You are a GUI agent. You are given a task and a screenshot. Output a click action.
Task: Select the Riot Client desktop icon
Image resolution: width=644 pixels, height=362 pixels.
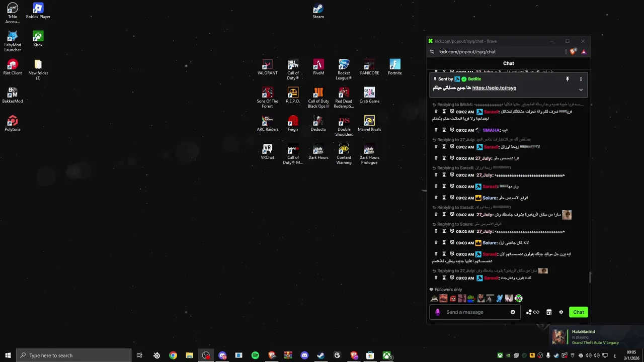[13, 67]
